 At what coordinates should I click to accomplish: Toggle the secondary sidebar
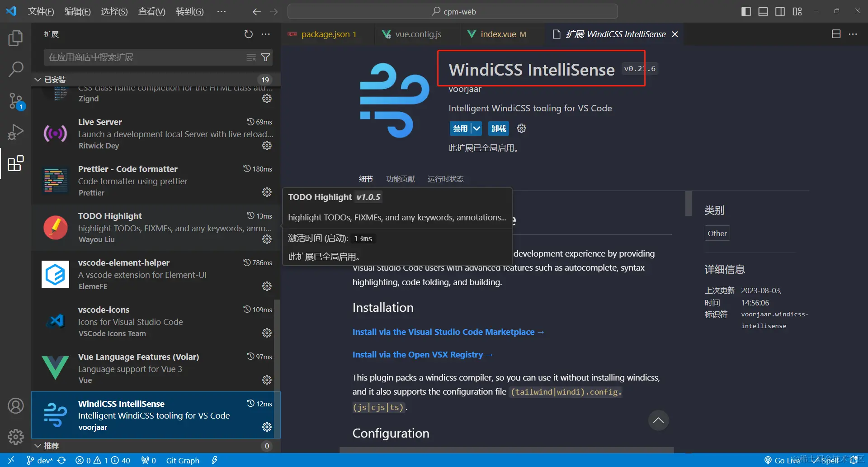780,11
